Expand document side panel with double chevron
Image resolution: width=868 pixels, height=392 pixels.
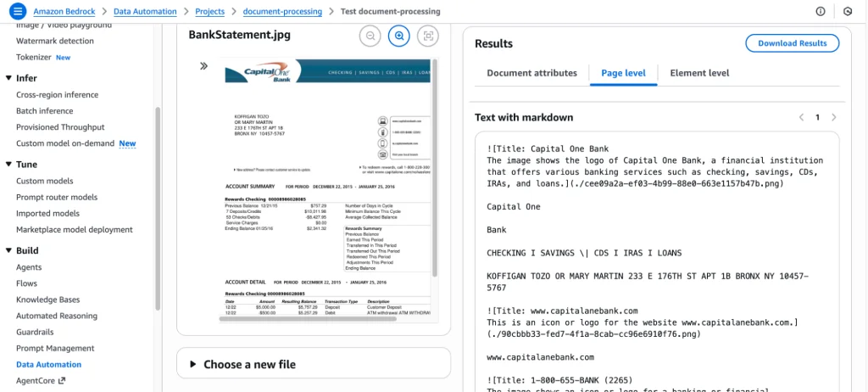(203, 66)
